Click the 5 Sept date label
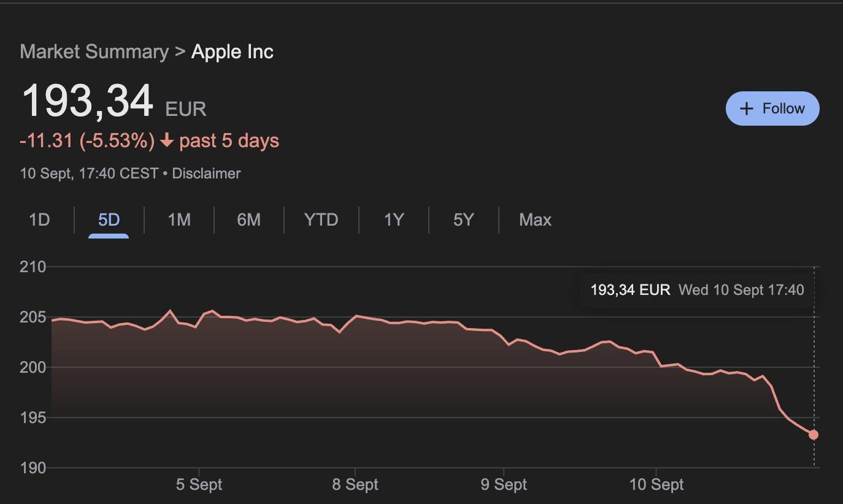Viewport: 843px width, 504px height. coord(199,484)
